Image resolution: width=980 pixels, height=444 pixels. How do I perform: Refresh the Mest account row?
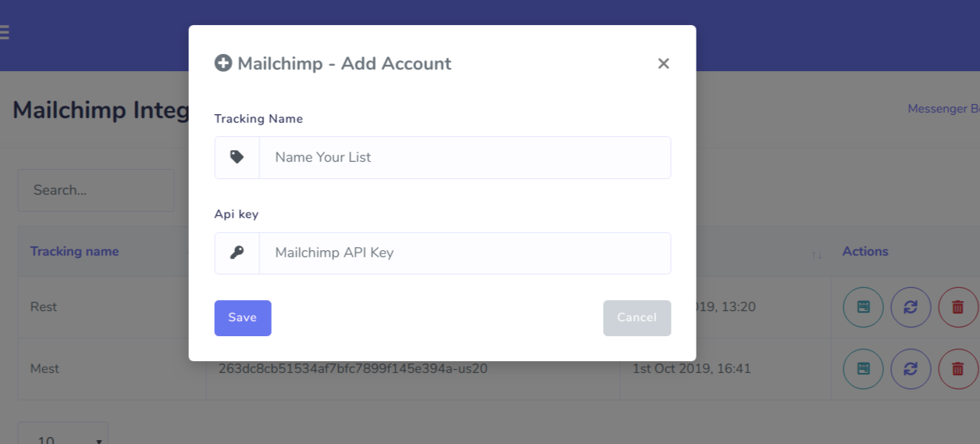pyautogui.click(x=911, y=369)
